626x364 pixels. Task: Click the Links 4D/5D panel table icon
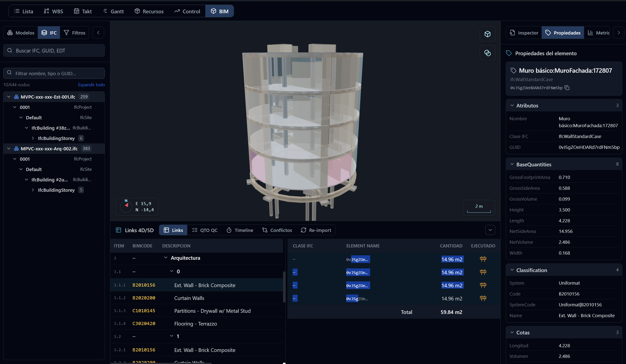pos(119,230)
